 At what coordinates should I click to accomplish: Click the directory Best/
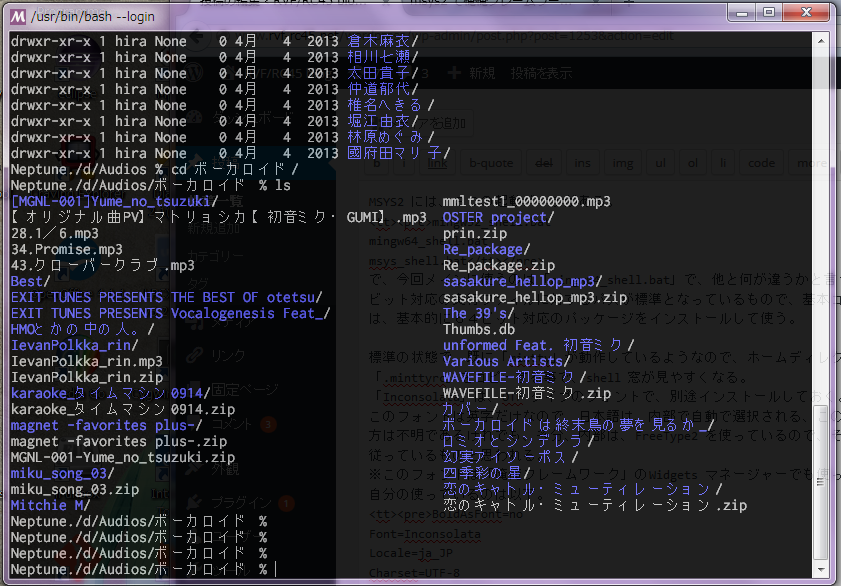(x=31, y=281)
